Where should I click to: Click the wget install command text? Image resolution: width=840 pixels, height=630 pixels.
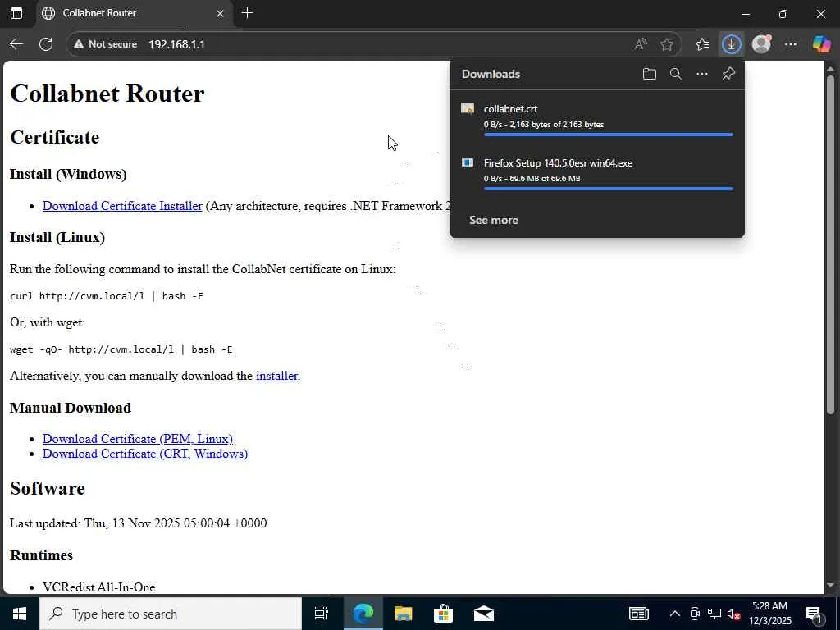coord(121,349)
